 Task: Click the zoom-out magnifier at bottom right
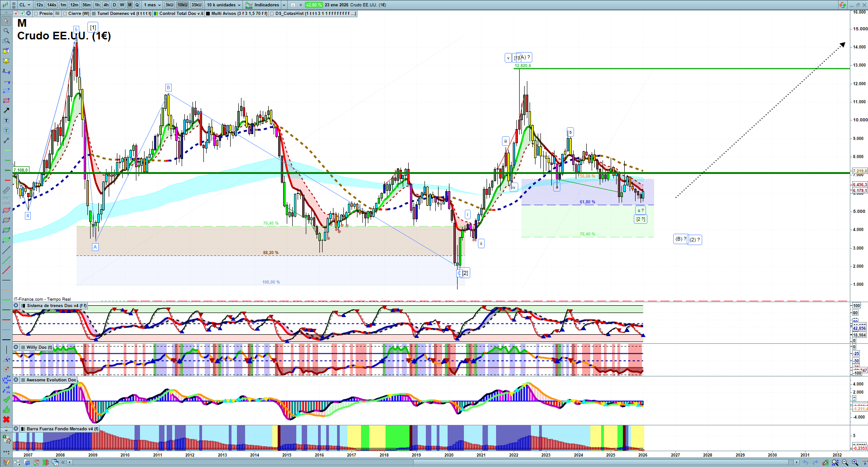click(x=845, y=462)
